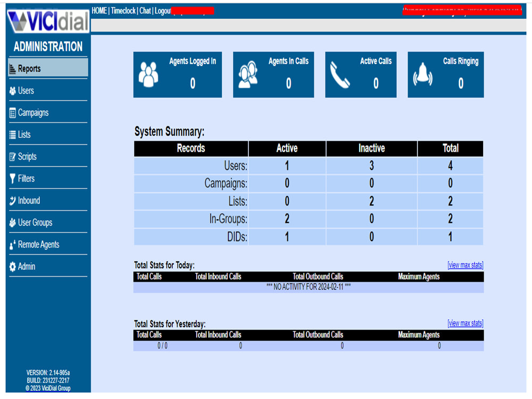This screenshot has height=399, width=532.
Task: Click the Users row total count
Action: pos(450,165)
